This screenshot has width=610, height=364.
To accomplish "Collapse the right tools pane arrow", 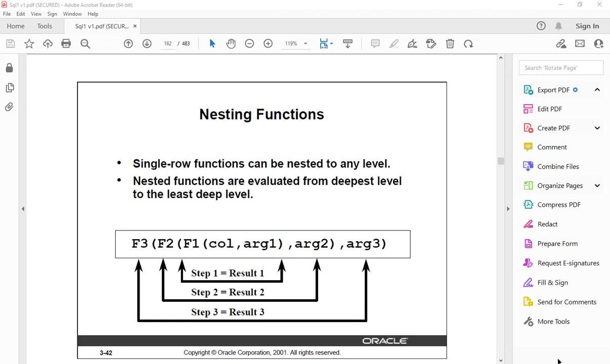I will [508, 209].
